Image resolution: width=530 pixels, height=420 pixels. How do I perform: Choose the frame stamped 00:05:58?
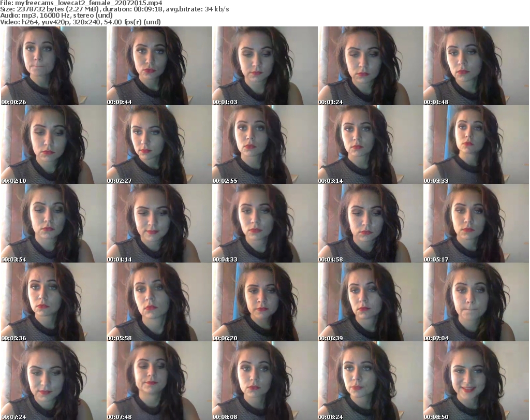click(x=159, y=302)
